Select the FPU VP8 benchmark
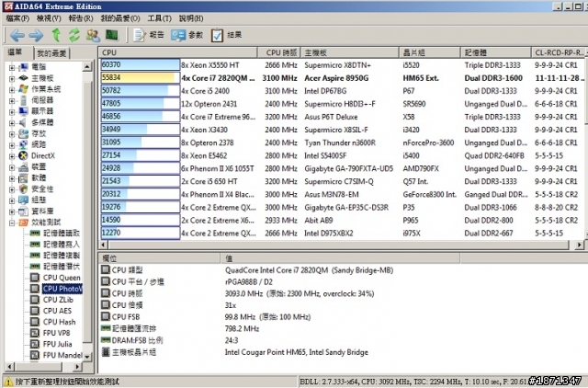 (56, 333)
